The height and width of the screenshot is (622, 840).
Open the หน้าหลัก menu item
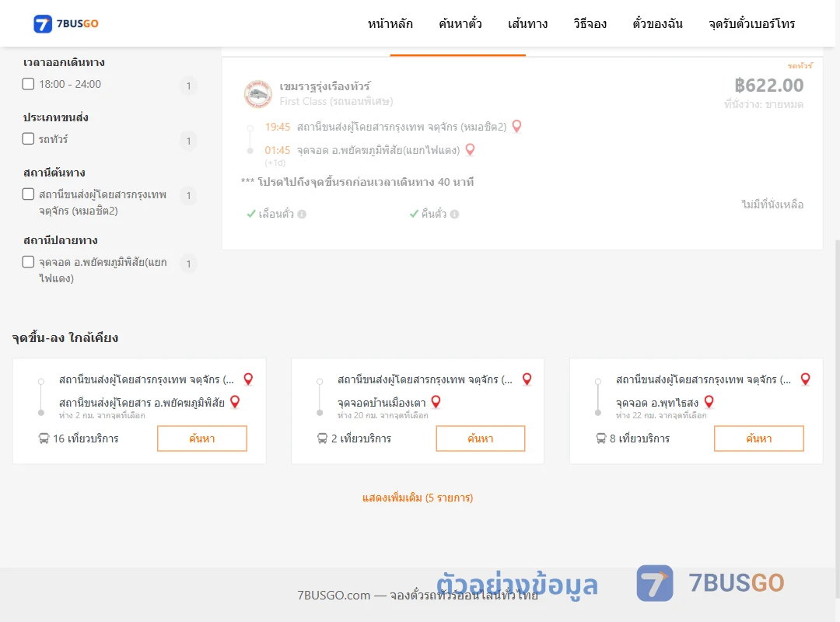(x=390, y=23)
